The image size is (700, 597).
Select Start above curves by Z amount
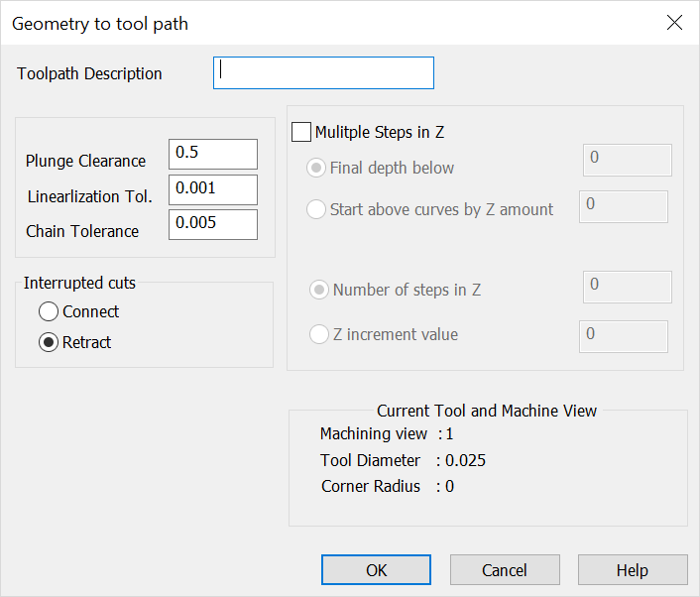pyautogui.click(x=316, y=209)
